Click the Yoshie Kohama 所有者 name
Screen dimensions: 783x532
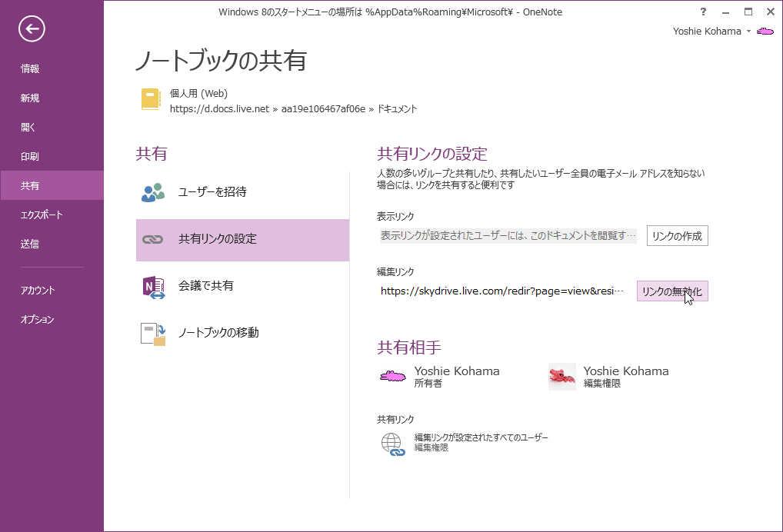tap(457, 371)
